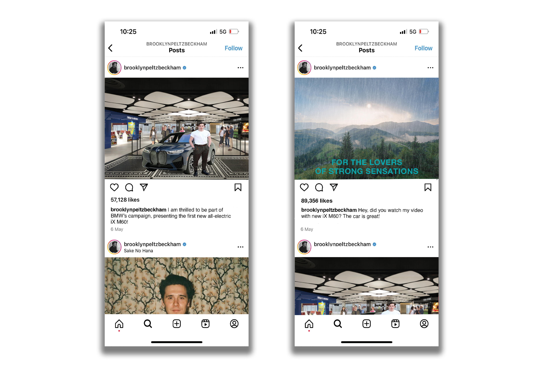Share the BMW car post via paper plane
The width and height of the screenshot is (555, 392).
click(x=144, y=187)
